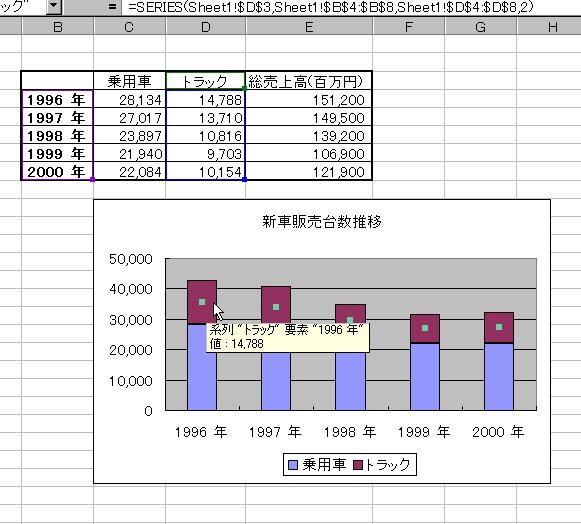This screenshot has height=524, width=581.
Task: Select column E header
Action: pyautogui.click(x=309, y=27)
